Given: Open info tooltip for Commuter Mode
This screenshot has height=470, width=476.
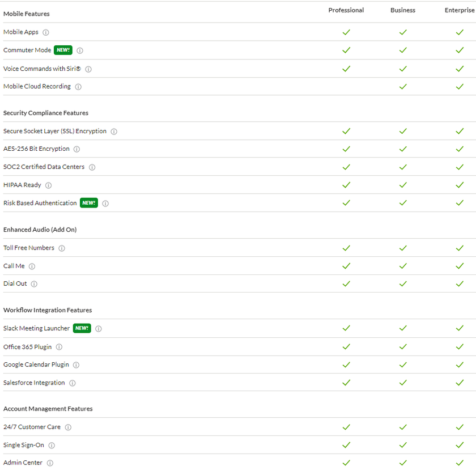Looking at the screenshot, I should (x=80, y=50).
